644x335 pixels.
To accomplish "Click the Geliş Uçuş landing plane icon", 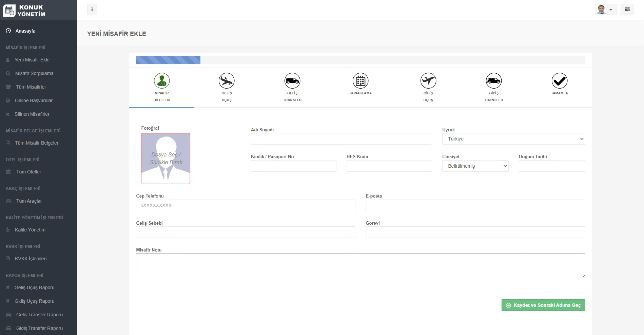I will (227, 81).
